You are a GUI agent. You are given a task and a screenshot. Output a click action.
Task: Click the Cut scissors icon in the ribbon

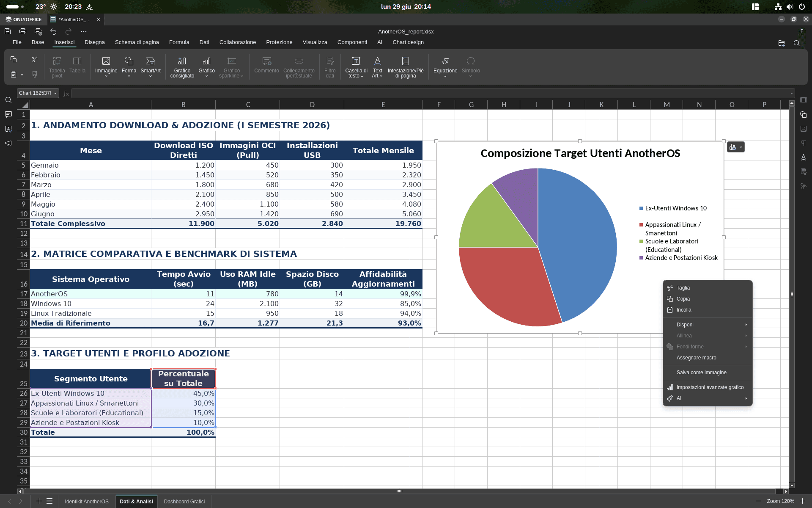tap(35, 59)
